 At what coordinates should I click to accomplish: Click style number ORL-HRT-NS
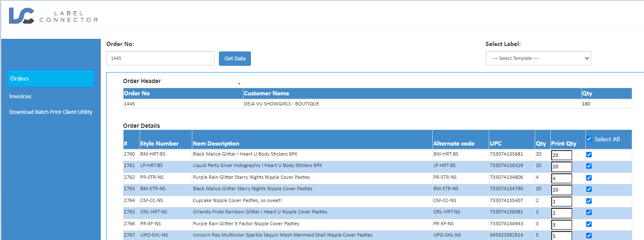click(x=154, y=212)
